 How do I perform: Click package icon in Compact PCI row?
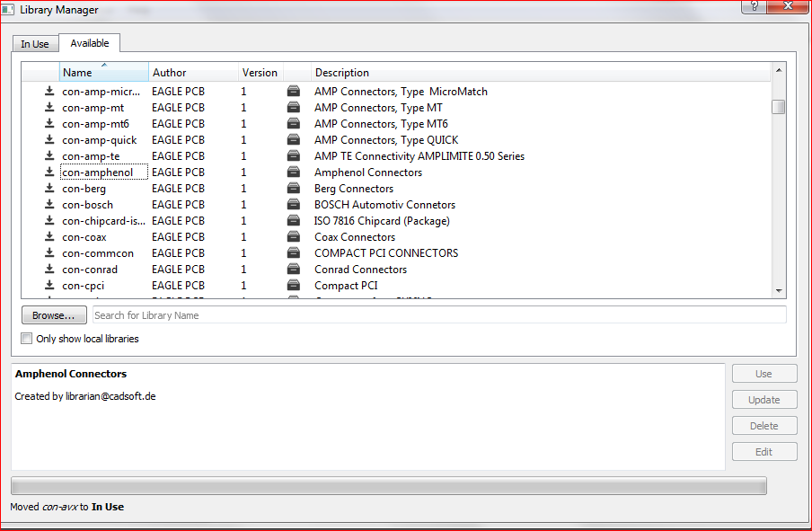point(294,286)
